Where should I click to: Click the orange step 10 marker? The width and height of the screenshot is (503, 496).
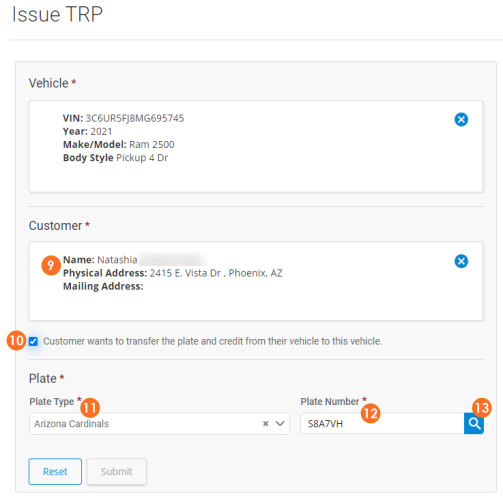[16, 341]
